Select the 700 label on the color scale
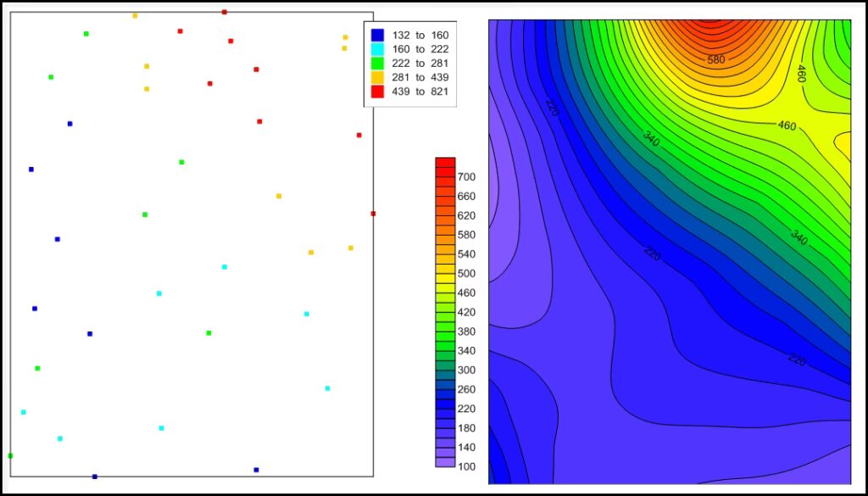 click(466, 177)
